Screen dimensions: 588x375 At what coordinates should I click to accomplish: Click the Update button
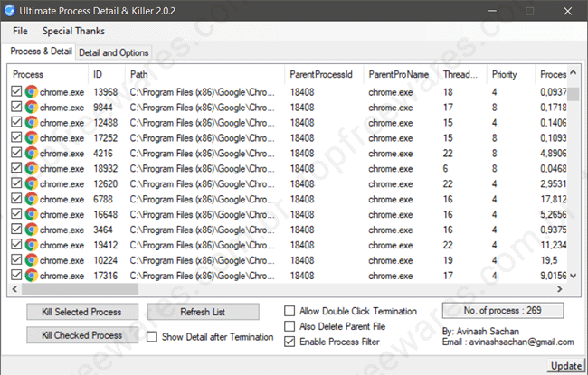point(566,366)
